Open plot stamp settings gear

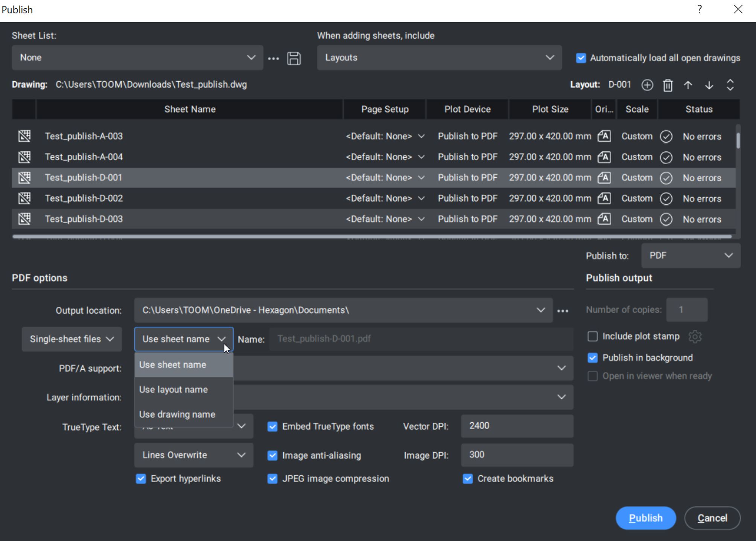(x=695, y=336)
